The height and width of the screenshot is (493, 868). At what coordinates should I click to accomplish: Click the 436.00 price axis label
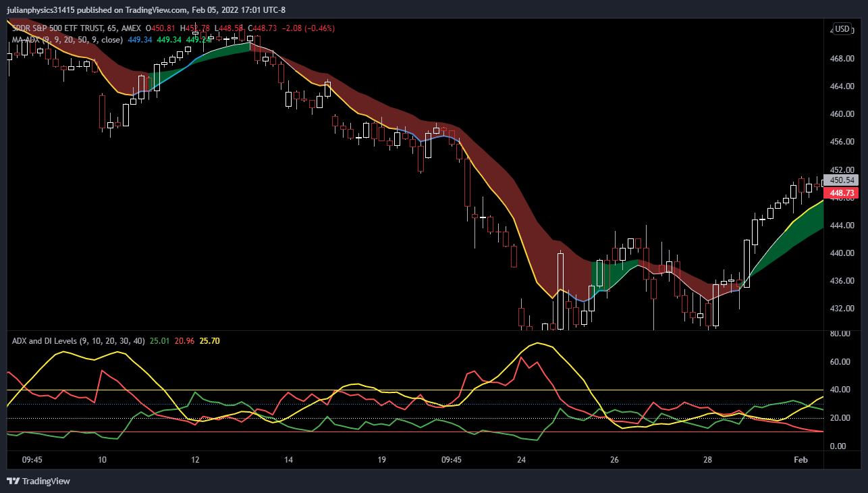point(842,281)
